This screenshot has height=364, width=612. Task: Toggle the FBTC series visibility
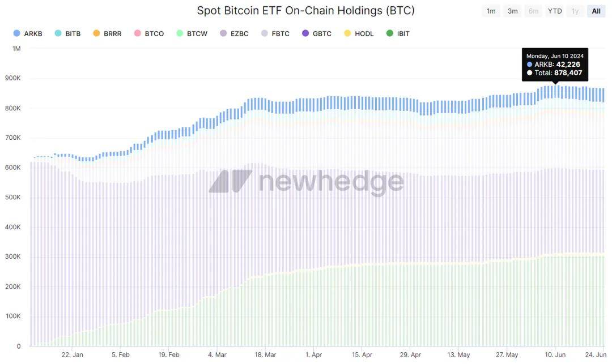click(280, 34)
